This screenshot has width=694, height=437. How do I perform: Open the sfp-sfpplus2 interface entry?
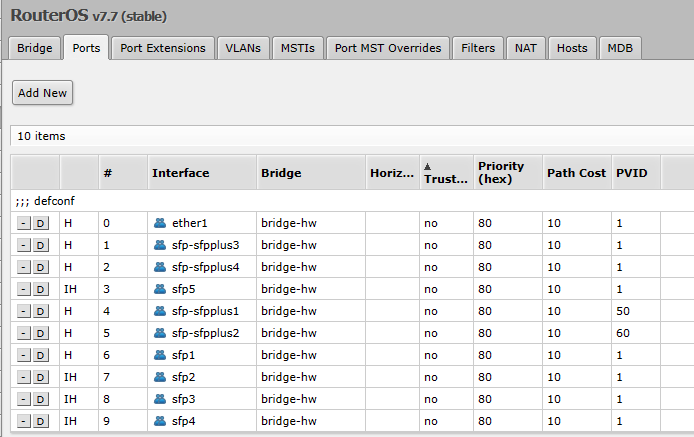205,333
